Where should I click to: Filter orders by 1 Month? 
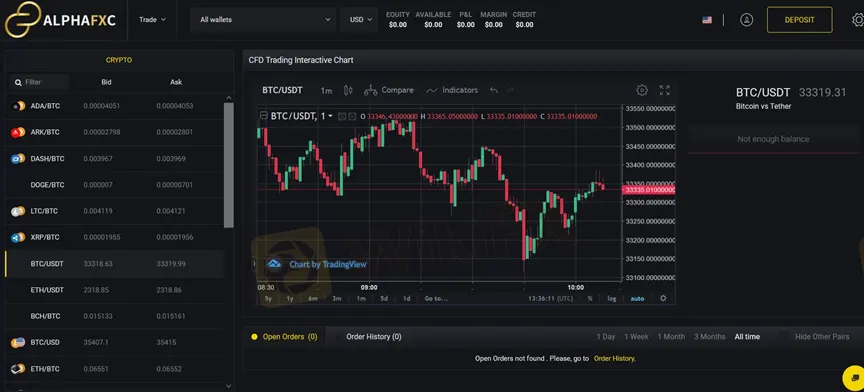pos(671,336)
